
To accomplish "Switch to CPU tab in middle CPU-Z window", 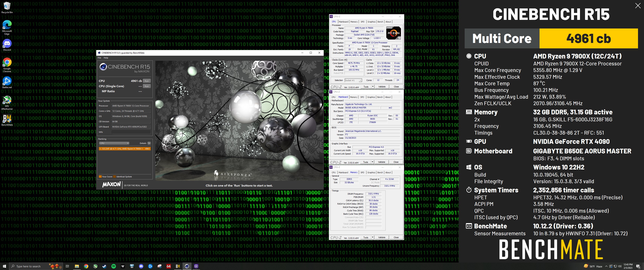I will pos(333,97).
